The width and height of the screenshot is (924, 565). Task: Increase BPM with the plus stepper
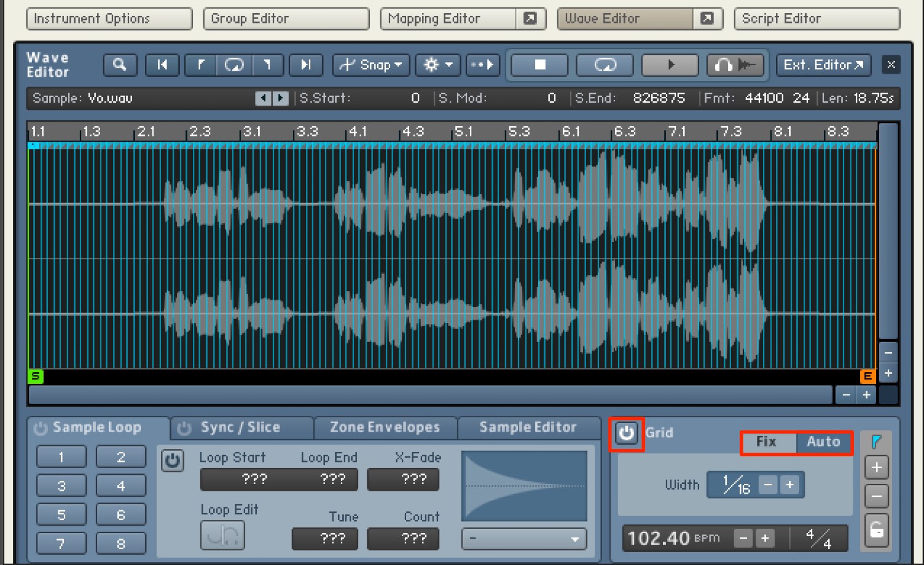(x=765, y=539)
